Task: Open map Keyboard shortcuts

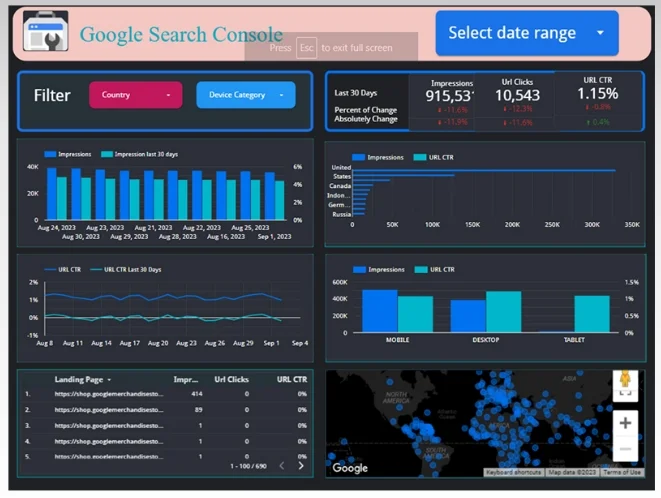Action: 513,472
